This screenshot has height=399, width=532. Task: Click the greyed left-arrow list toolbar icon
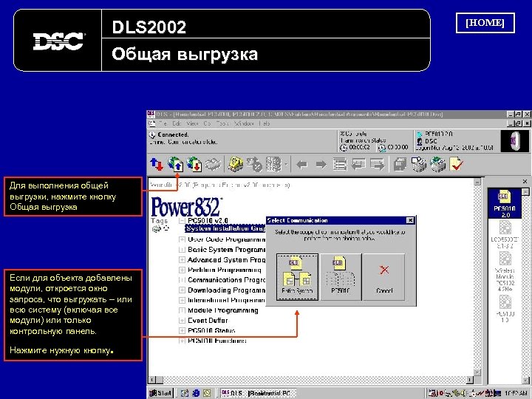tap(358, 165)
